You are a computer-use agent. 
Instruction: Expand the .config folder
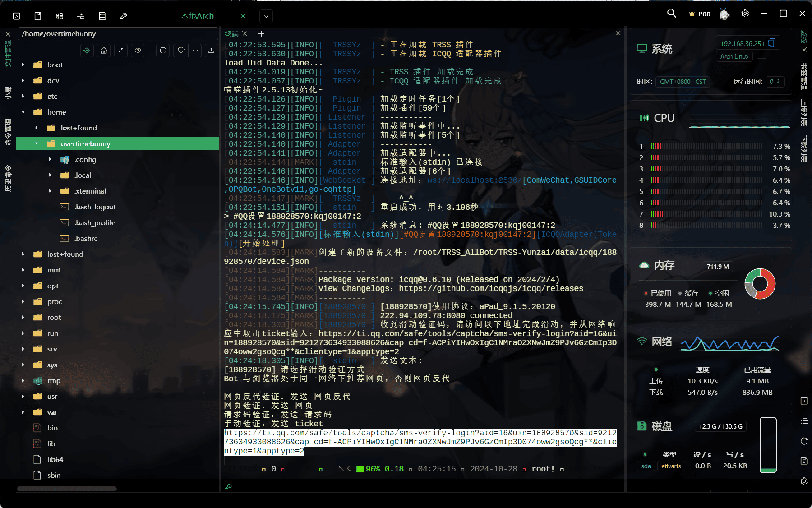tap(50, 159)
